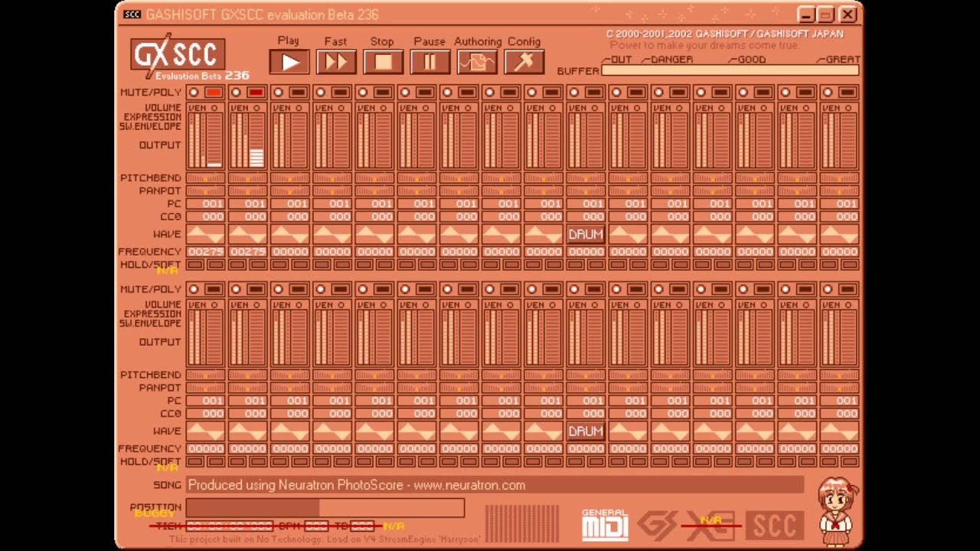Viewport: 980px width, 551px height.
Task: Change wave shape of lower bank channel 5
Action: [374, 431]
